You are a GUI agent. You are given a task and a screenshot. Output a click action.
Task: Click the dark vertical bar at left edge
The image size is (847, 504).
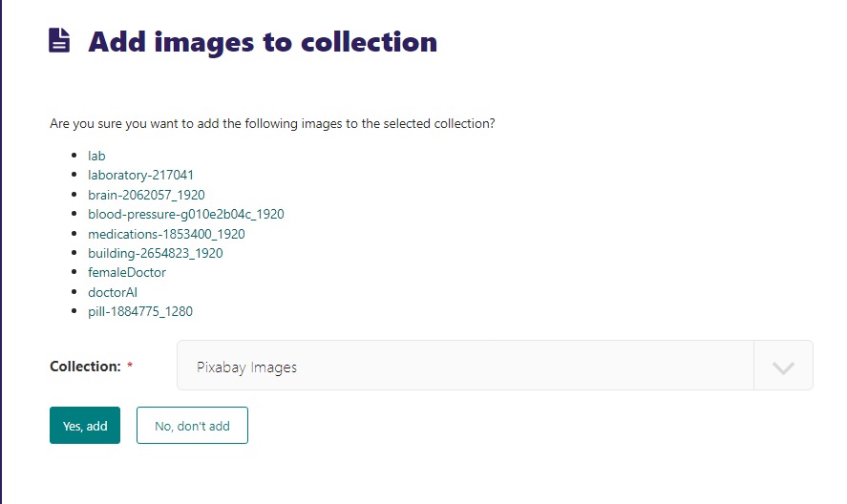pyautogui.click(x=2, y=252)
